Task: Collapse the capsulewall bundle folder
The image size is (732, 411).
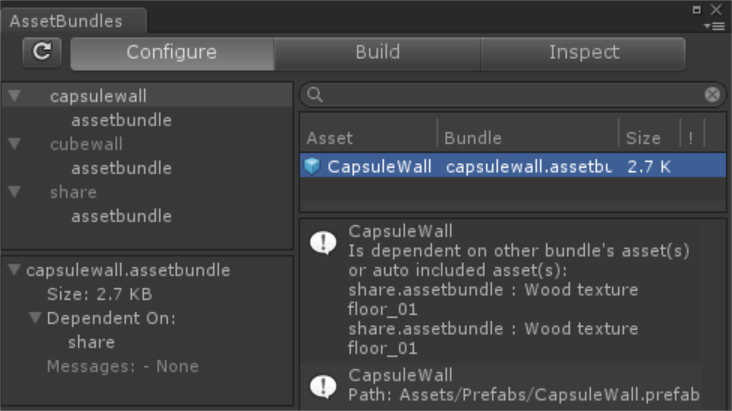Action: pos(14,96)
